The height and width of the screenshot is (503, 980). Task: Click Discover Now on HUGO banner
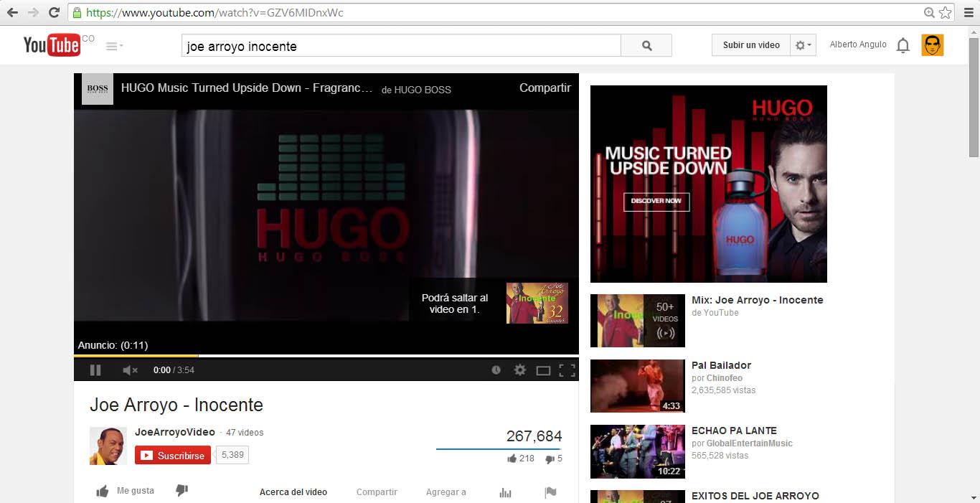656,201
